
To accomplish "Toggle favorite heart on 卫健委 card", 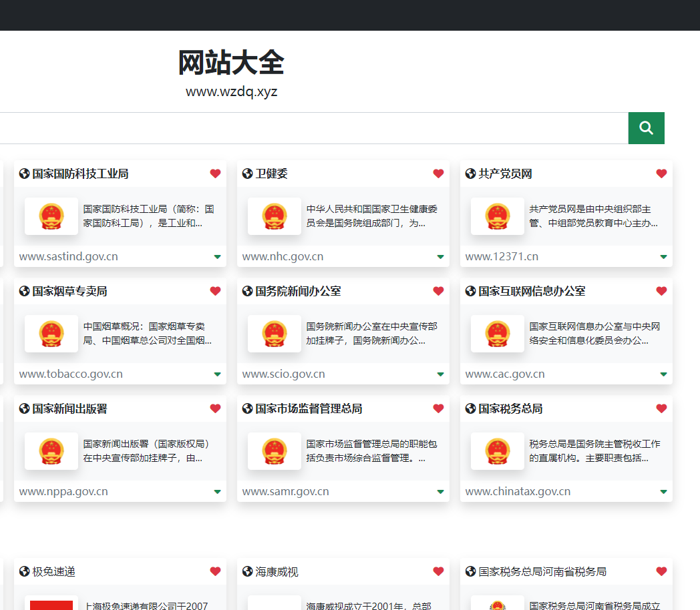I will 438,174.
